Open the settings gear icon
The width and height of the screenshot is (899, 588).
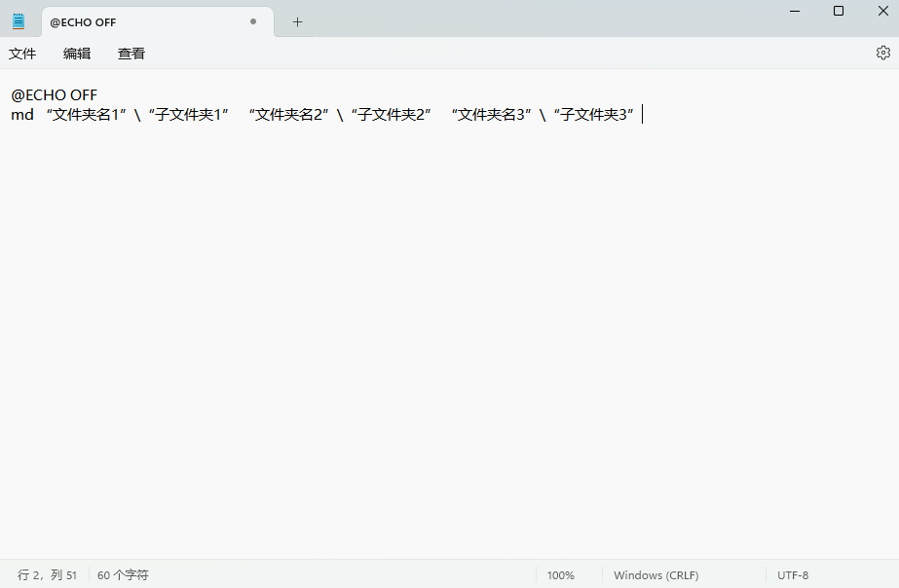pyautogui.click(x=883, y=53)
